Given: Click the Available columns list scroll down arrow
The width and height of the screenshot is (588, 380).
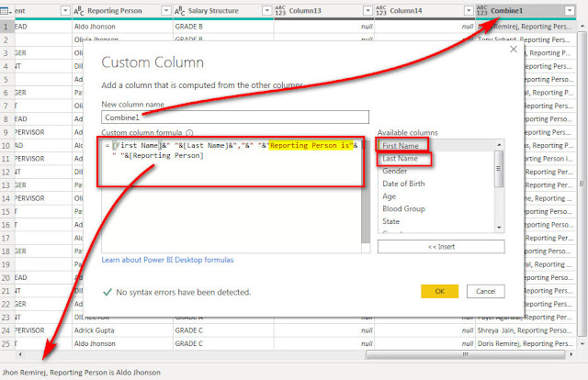Looking at the screenshot, I should [499, 227].
